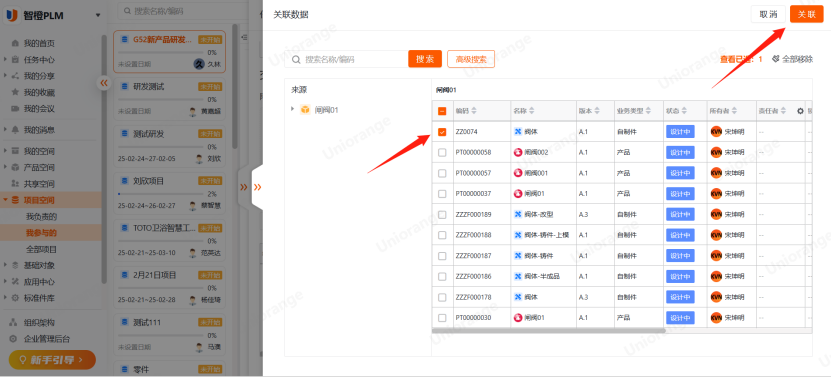Image resolution: width=831 pixels, height=378 pixels.
Task: Click the orange » panel handle icon
Action: pos(257,187)
